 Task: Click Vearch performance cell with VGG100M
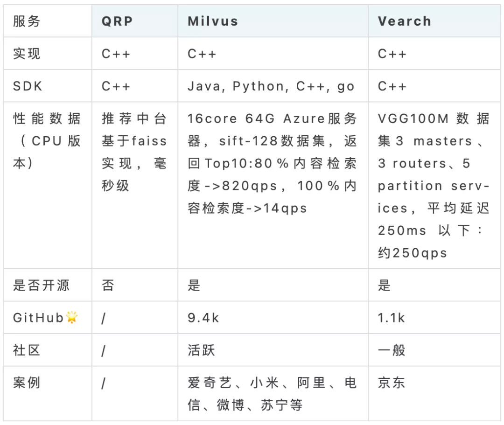[x=434, y=185]
